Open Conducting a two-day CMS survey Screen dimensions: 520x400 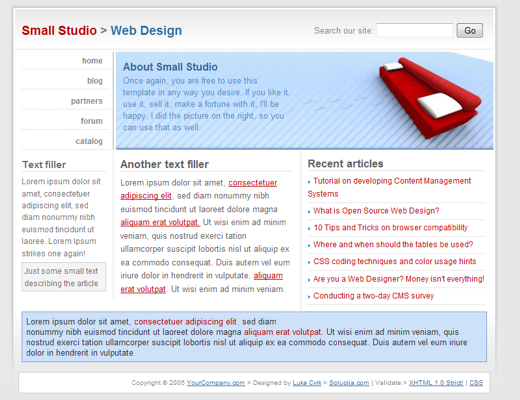coord(374,296)
